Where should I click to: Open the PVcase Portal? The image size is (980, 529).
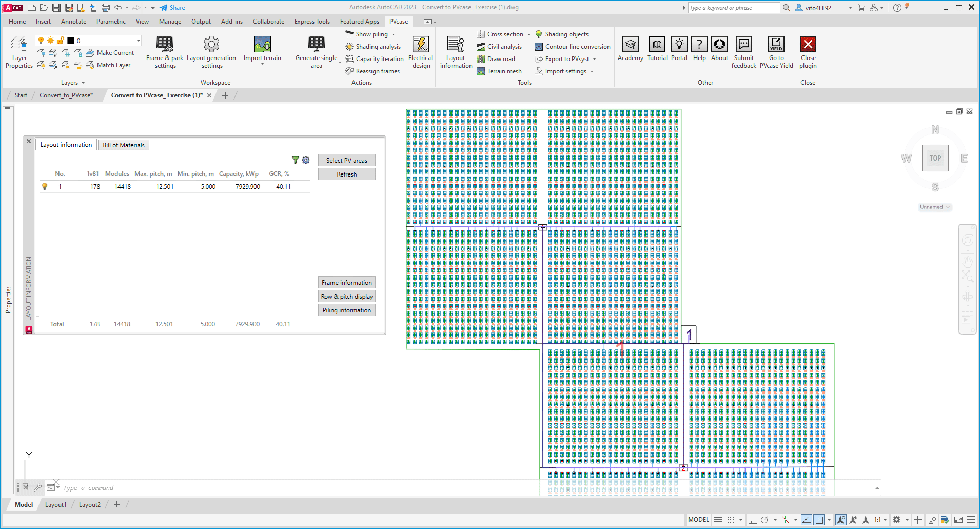pyautogui.click(x=679, y=49)
